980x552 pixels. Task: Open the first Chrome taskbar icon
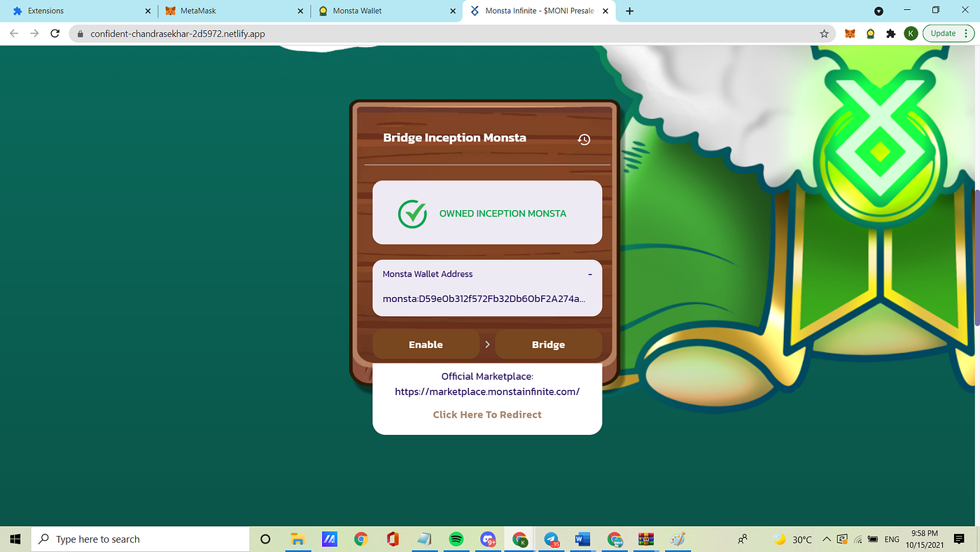coord(361,539)
